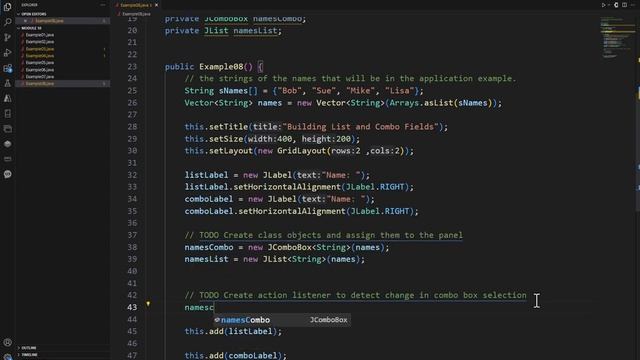
Task: Select the Example08.java editor tab
Action: tap(137, 5)
